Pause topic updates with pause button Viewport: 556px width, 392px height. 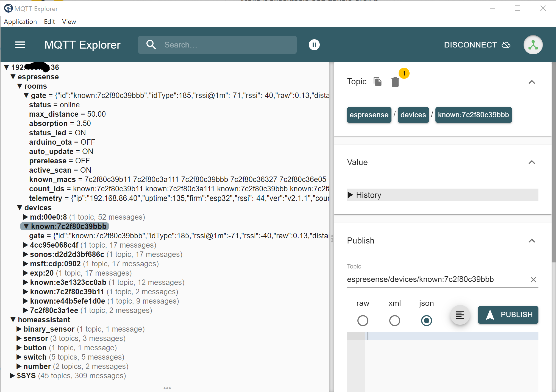314,45
